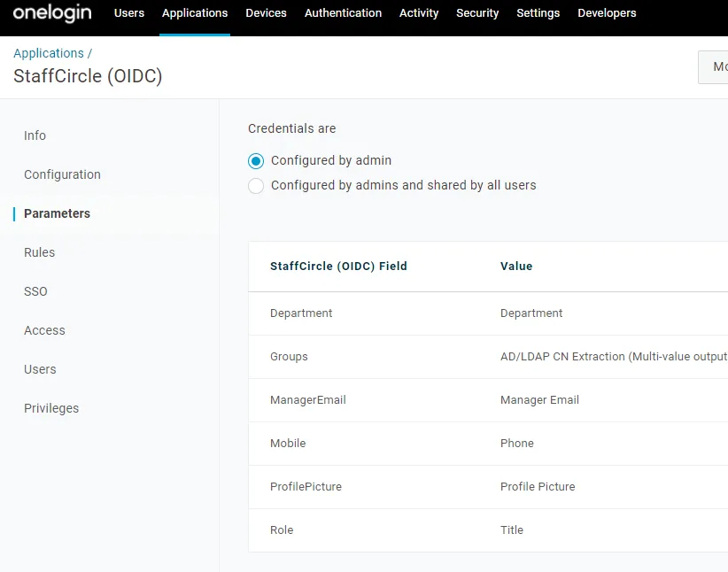Go back via the Applications breadcrumb link
The image size is (728, 572).
point(49,53)
